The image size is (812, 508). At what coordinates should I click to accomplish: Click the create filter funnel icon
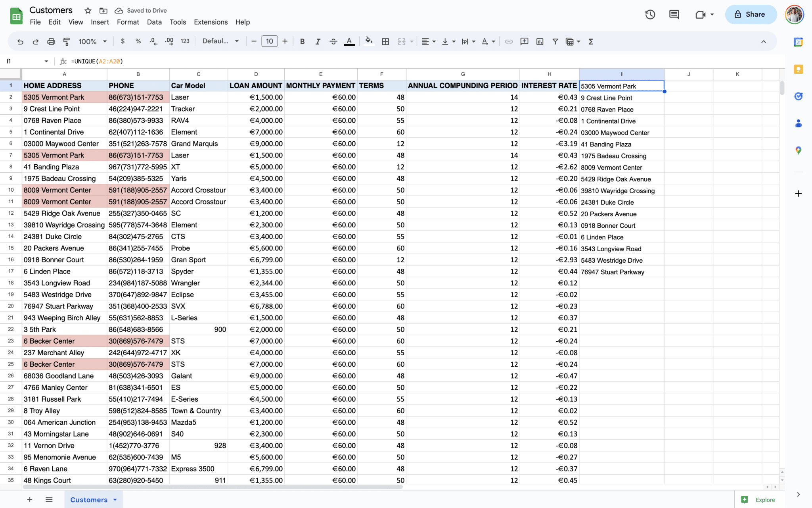click(x=555, y=41)
